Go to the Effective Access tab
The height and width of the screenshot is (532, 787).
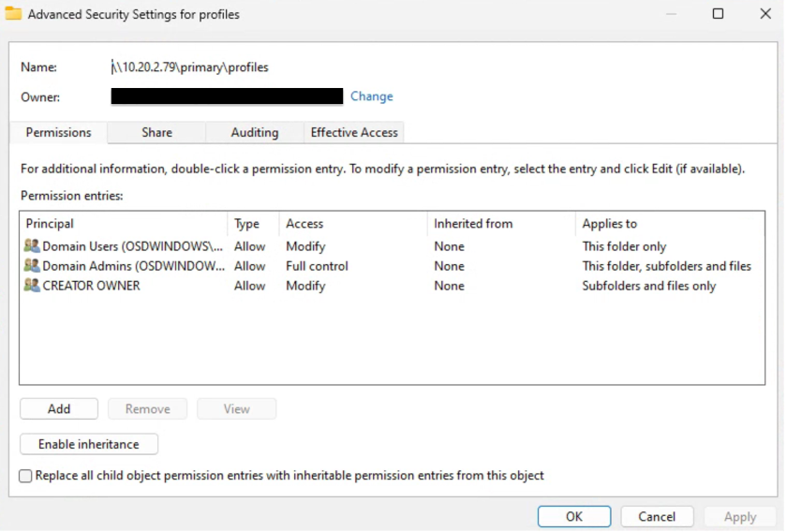[x=354, y=133]
